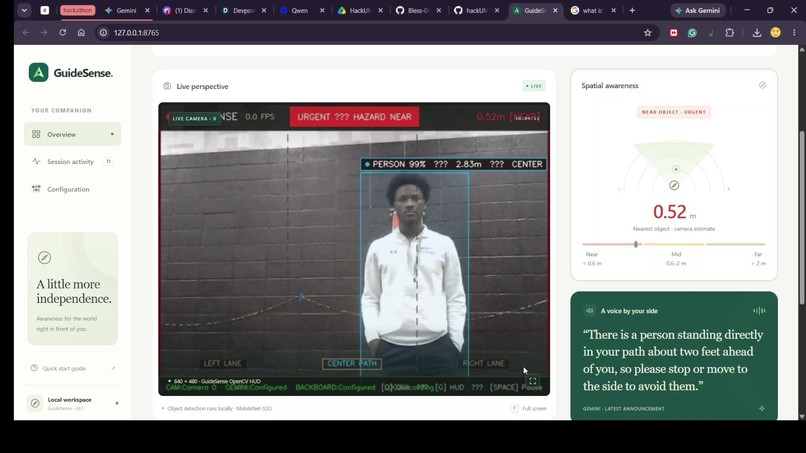Click compass icon in independence card
This screenshot has height=453, width=806.
coord(44,257)
